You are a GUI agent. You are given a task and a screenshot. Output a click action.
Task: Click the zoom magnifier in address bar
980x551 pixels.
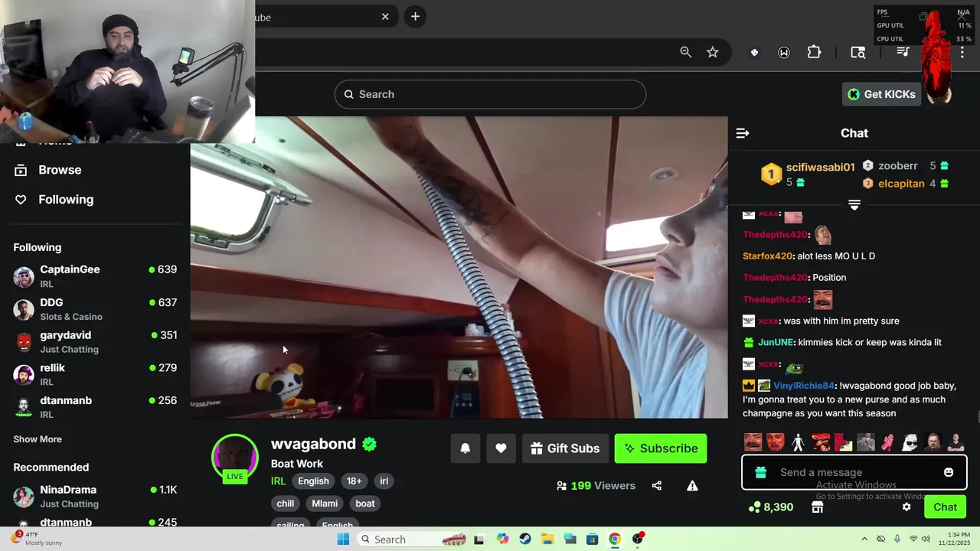point(686,52)
